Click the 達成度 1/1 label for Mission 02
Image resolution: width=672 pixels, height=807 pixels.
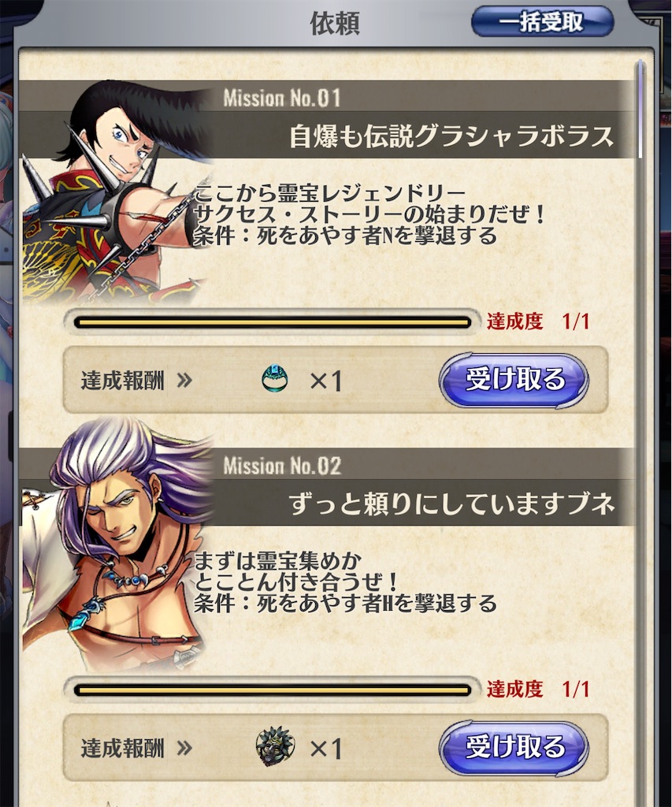coord(538,689)
